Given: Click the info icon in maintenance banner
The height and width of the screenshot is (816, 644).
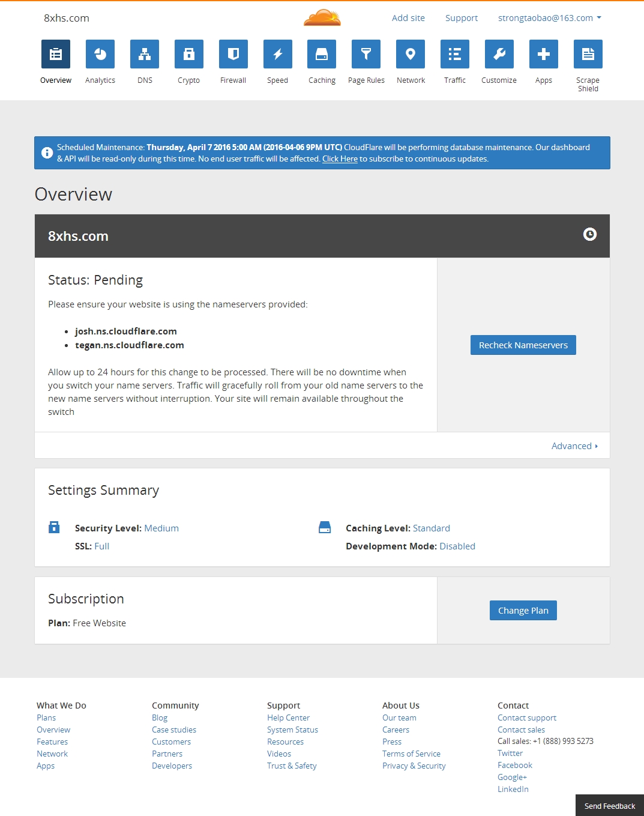Looking at the screenshot, I should coord(47,153).
